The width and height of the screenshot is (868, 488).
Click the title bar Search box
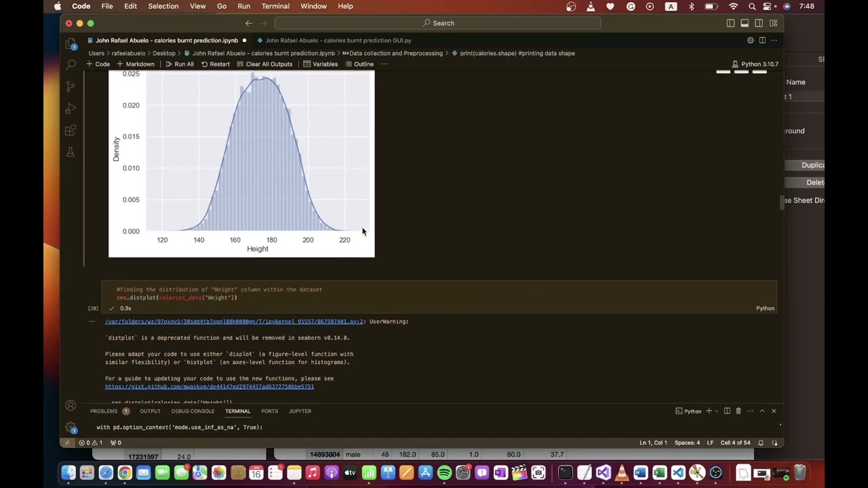pos(439,23)
